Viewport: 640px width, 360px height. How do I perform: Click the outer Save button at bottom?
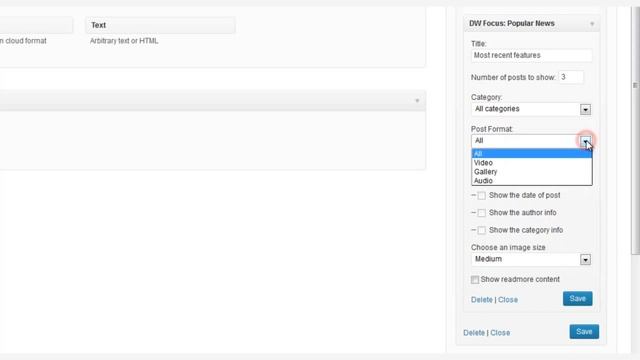coord(584,331)
